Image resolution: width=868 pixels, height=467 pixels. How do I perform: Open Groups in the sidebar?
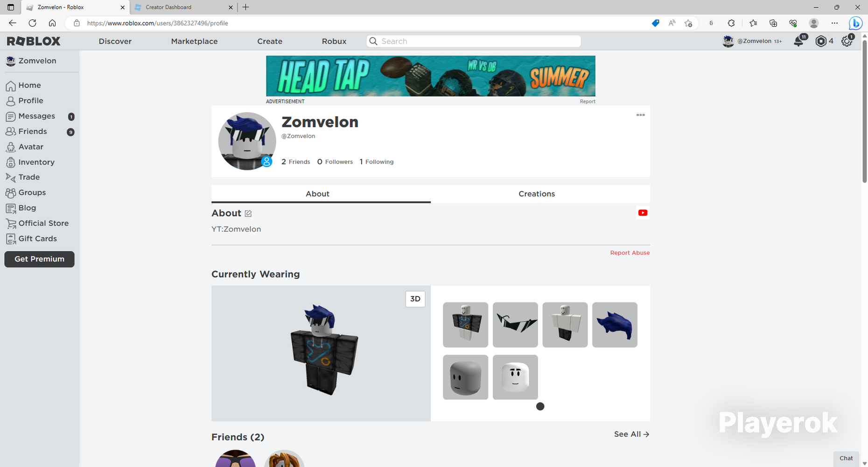click(x=26, y=193)
